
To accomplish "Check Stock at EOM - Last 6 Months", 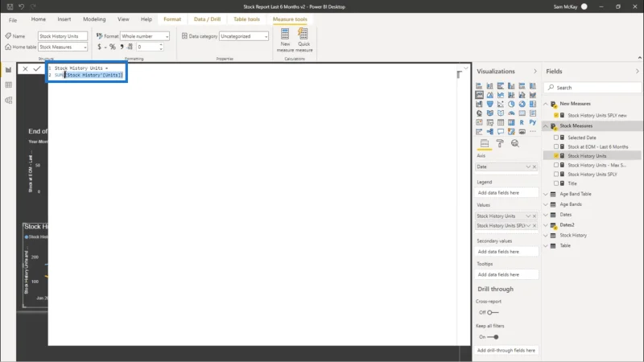I will (x=556, y=146).
